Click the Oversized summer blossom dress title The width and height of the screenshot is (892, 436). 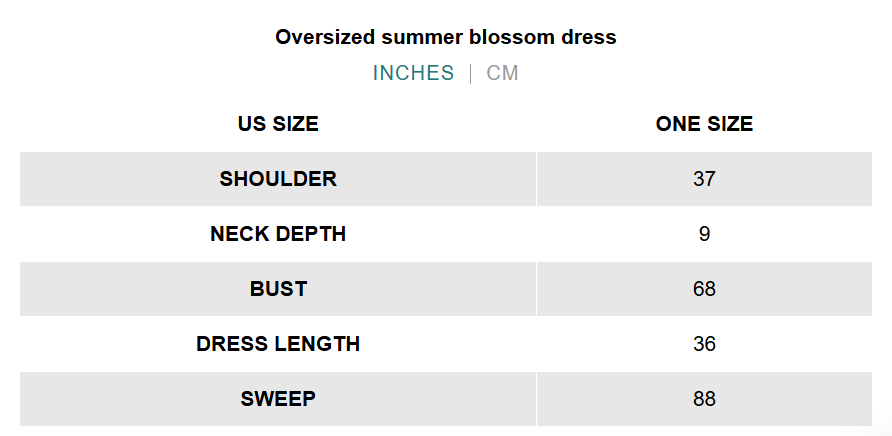(446, 37)
